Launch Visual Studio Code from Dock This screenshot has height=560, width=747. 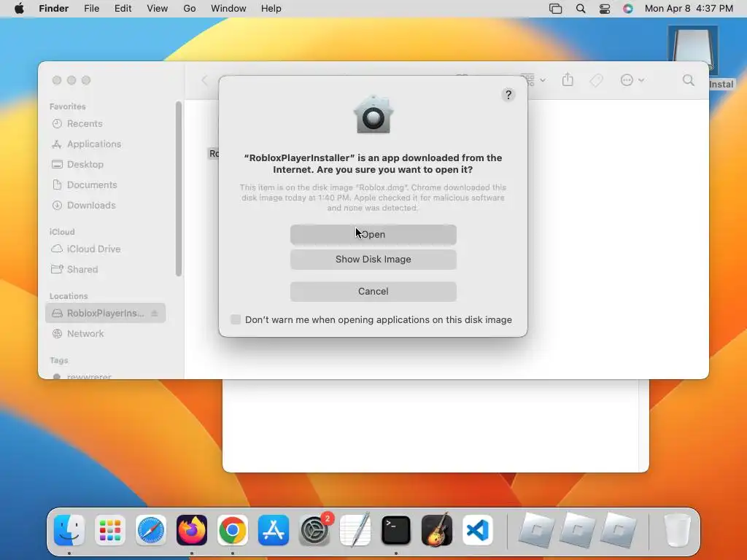(x=478, y=530)
